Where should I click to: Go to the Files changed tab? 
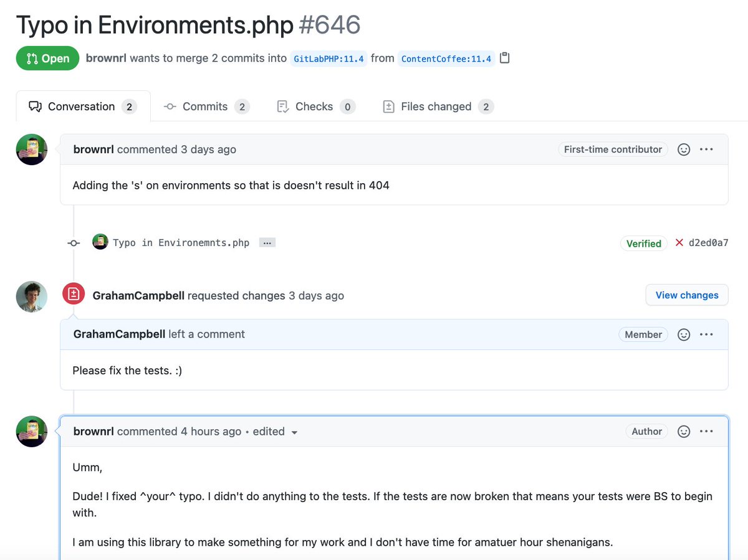(438, 107)
